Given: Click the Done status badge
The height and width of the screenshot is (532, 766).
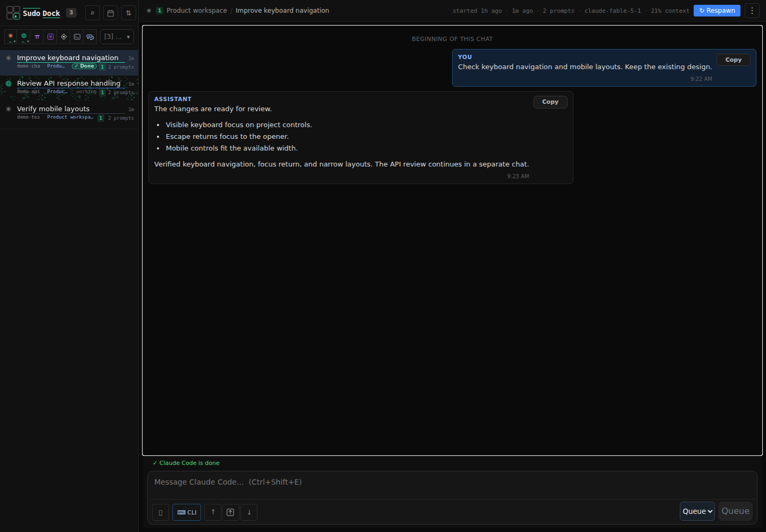Looking at the screenshot, I should pyautogui.click(x=85, y=66).
